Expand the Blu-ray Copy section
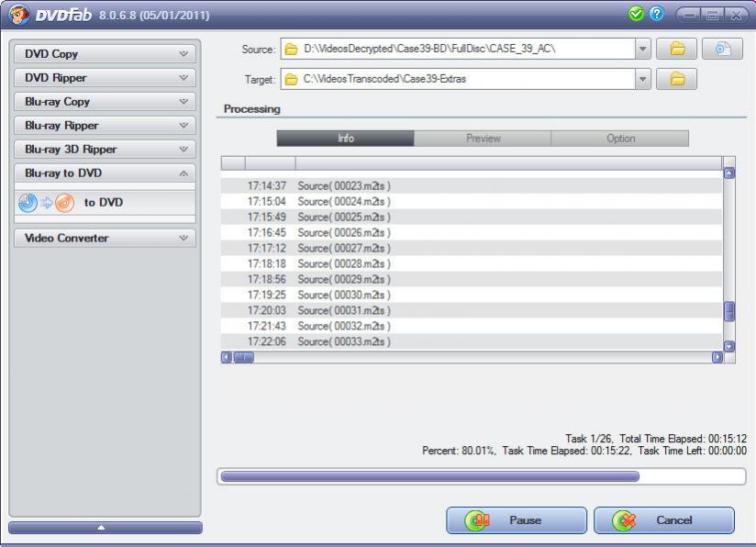Screen dimensions: 756x547 [106, 102]
